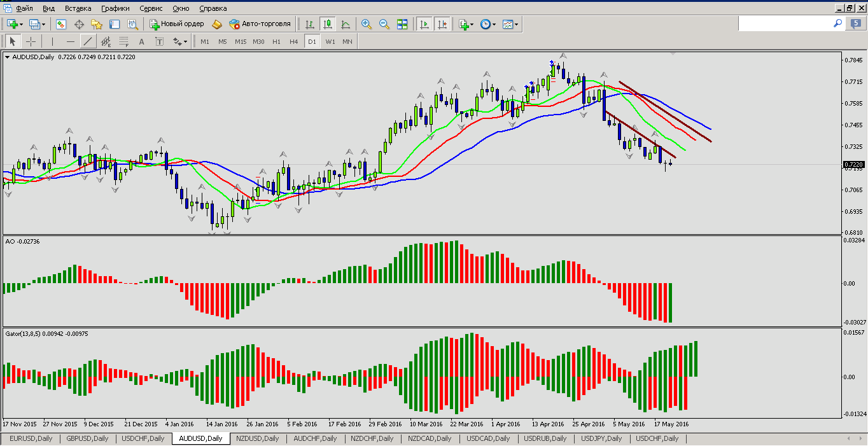Switch chart to line chart mode
Image resolution: width=868 pixels, height=446 pixels.
coord(346,24)
